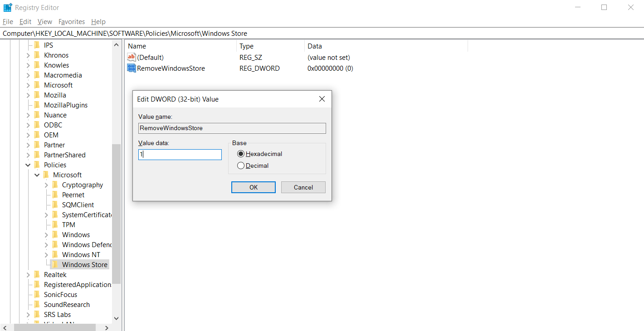Click the Windows Defender folder icon
Screen dimensions: 644x331
(x=55, y=244)
